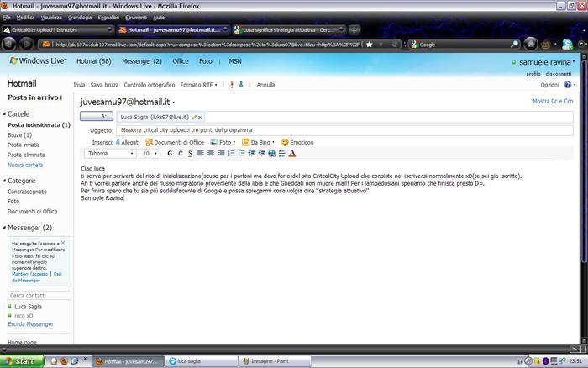
Task: Align message text left
Action: click(x=201, y=153)
